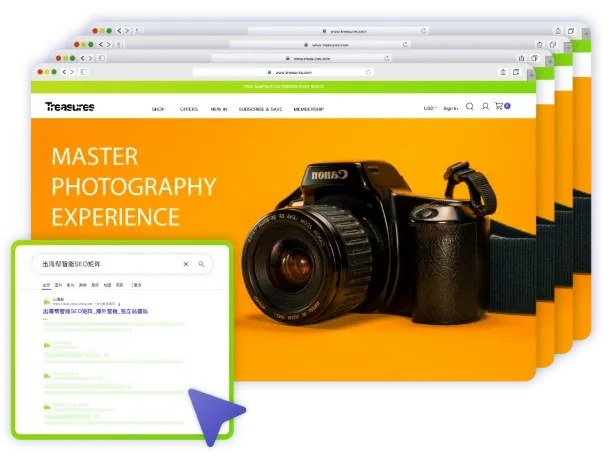Open the OFFERS menu item
Image resolution: width=608 pixels, height=457 pixels.
coord(189,109)
